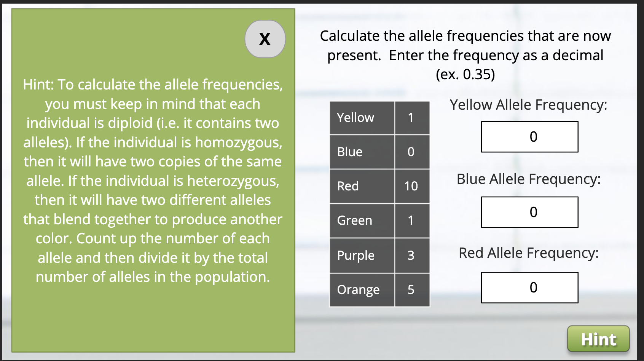Screen dimensions: 644x361
Task: Click the Yellow Allele Frequency input box
Action: (529, 137)
